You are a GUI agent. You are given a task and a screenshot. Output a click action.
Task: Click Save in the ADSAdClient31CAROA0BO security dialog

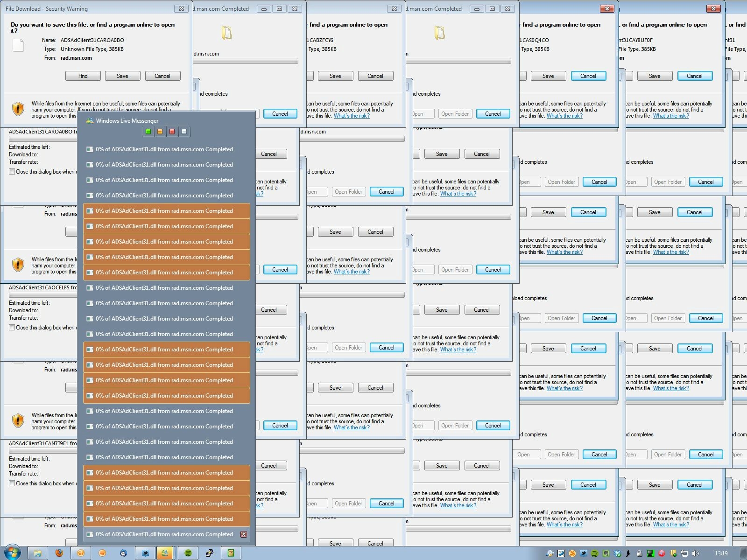tap(122, 76)
